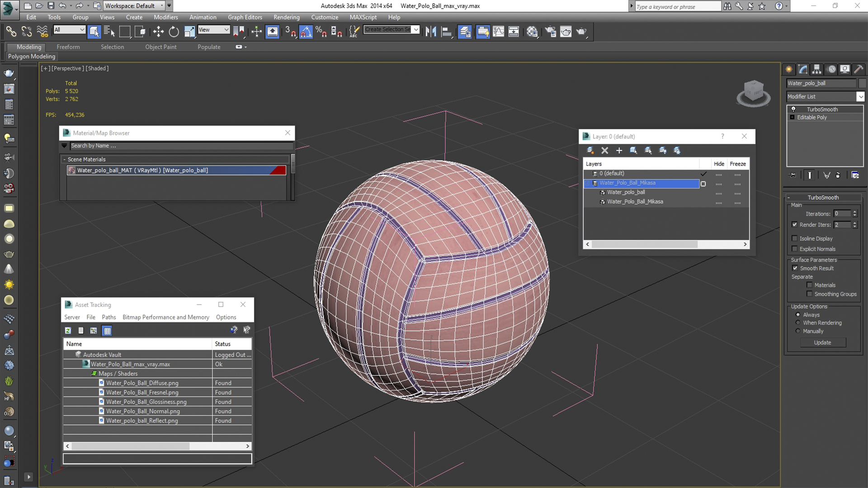
Task: Select the table view icon in Asset Tracking
Action: [x=107, y=331]
